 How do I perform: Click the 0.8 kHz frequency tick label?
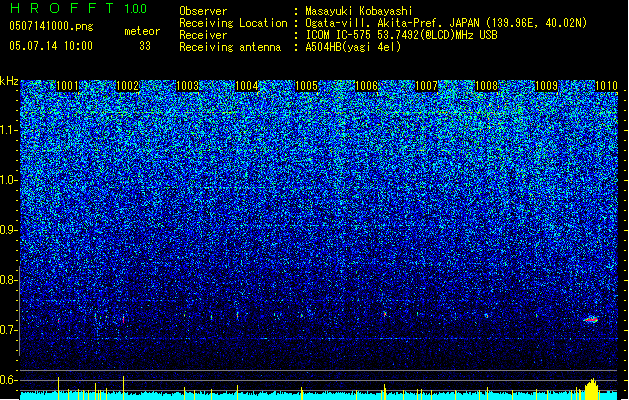point(9,280)
